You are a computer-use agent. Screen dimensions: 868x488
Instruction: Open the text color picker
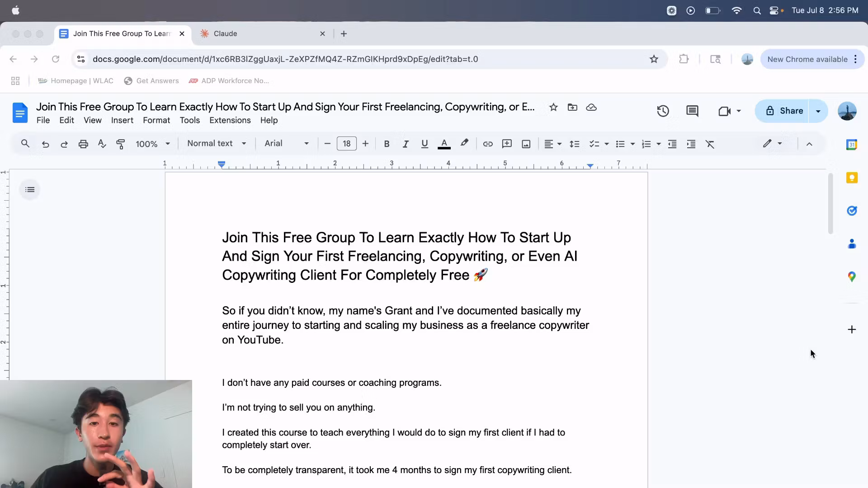pyautogui.click(x=444, y=144)
